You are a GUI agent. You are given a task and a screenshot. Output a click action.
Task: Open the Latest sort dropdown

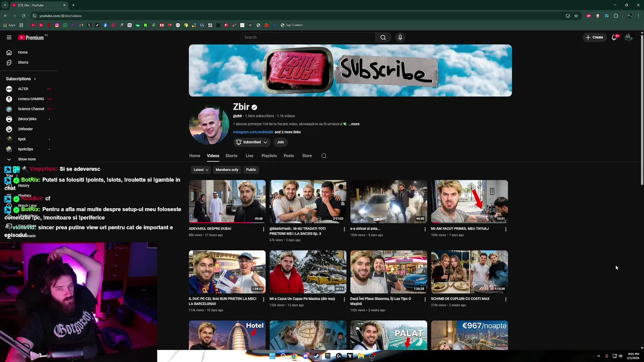tap(201, 170)
